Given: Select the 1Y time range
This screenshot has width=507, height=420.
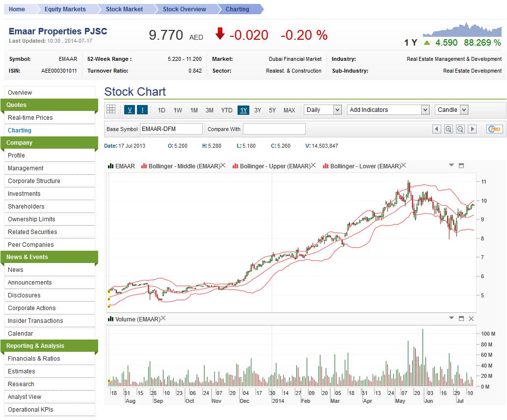Looking at the screenshot, I should tap(243, 110).
